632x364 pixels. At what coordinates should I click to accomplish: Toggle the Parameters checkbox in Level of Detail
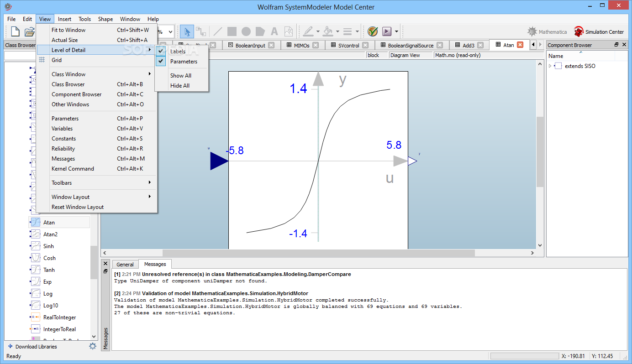click(x=161, y=61)
